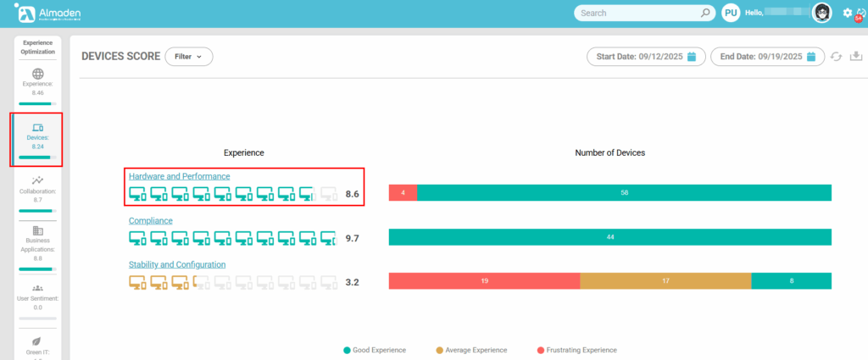
Task: Open the settings gear icon
Action: pyautogui.click(x=847, y=13)
